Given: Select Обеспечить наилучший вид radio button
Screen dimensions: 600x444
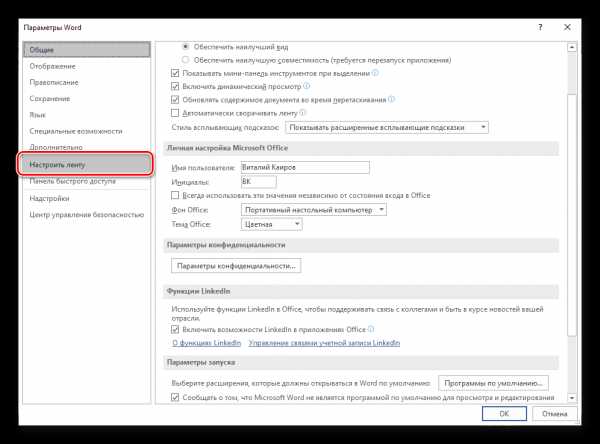Looking at the screenshot, I should tap(186, 47).
